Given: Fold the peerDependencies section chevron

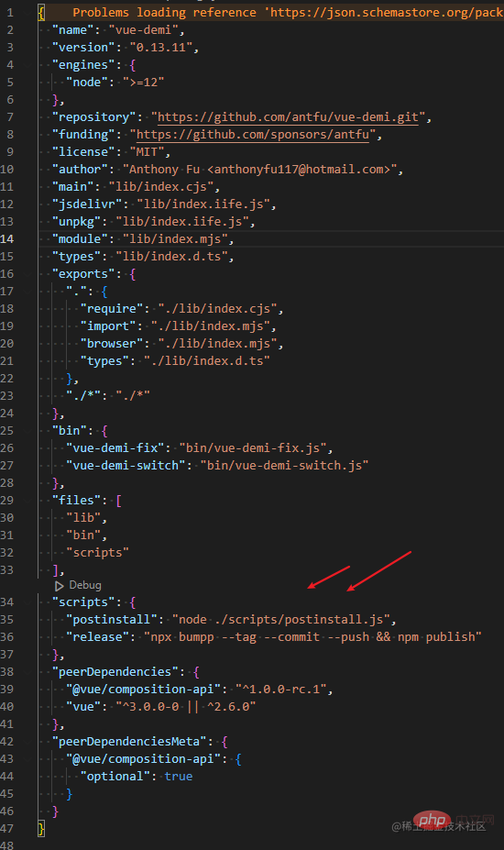Looking at the screenshot, I should [27, 672].
